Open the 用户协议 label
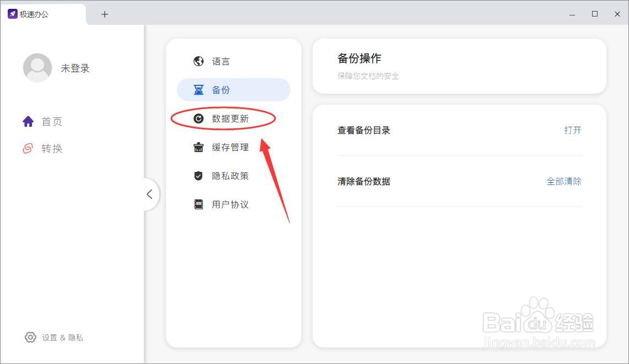Screen dimensions: 629x364 pos(230,204)
